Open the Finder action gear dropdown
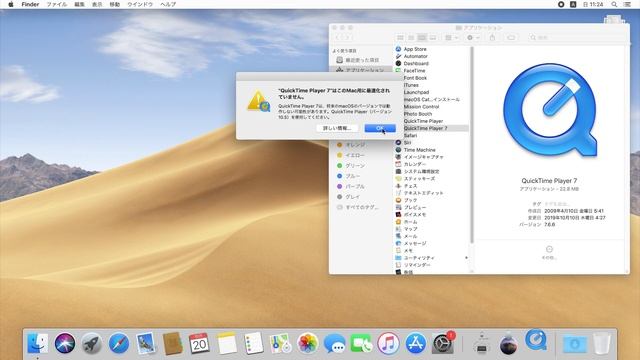 [473, 38]
